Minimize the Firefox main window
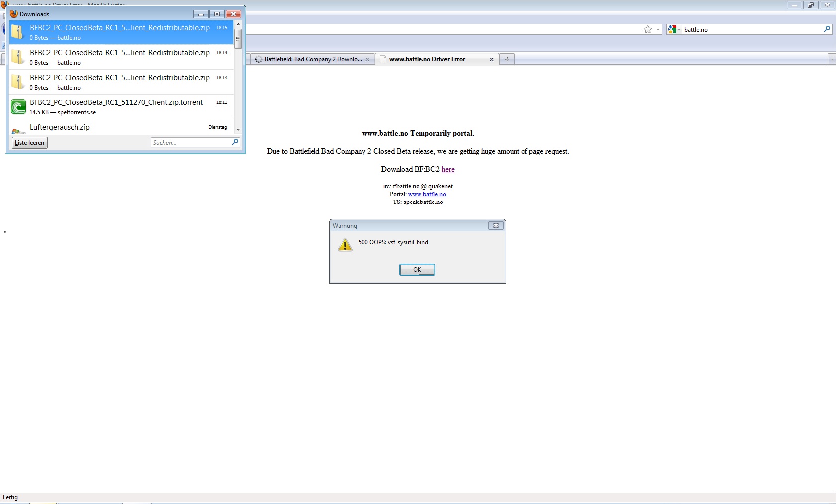Viewport: 838px width, 504px height. pyautogui.click(x=794, y=5)
